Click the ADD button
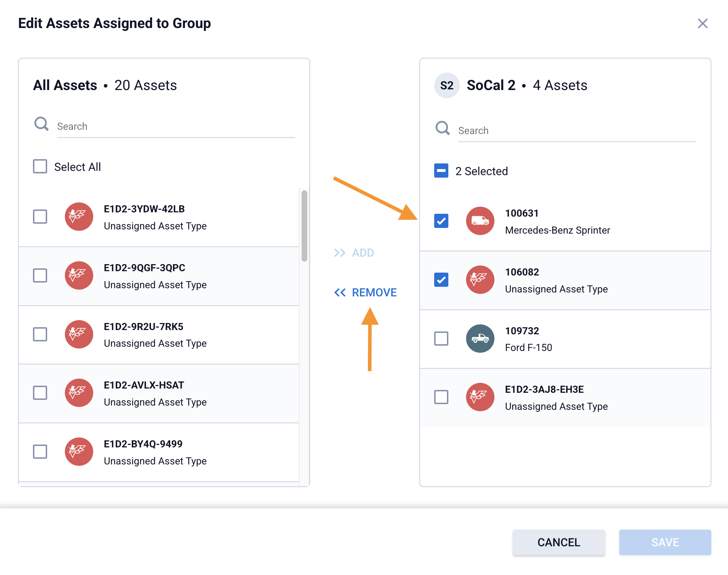This screenshot has height=575, width=728. tap(354, 253)
